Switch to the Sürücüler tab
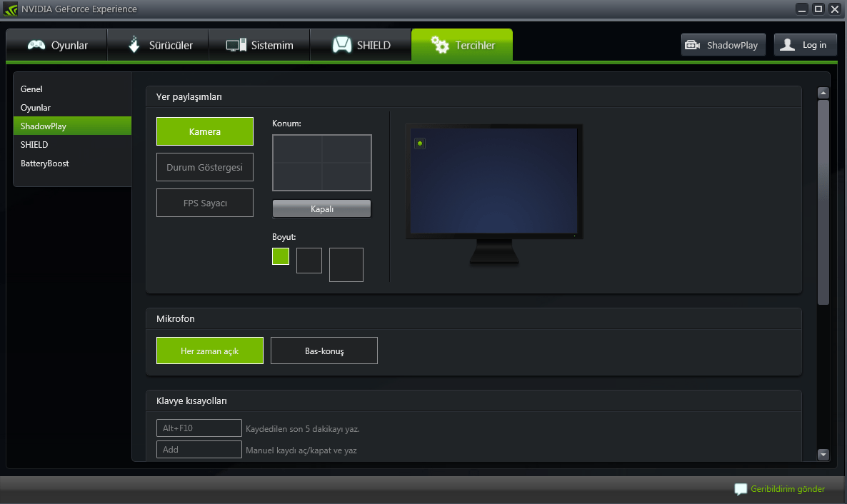 pyautogui.click(x=159, y=45)
